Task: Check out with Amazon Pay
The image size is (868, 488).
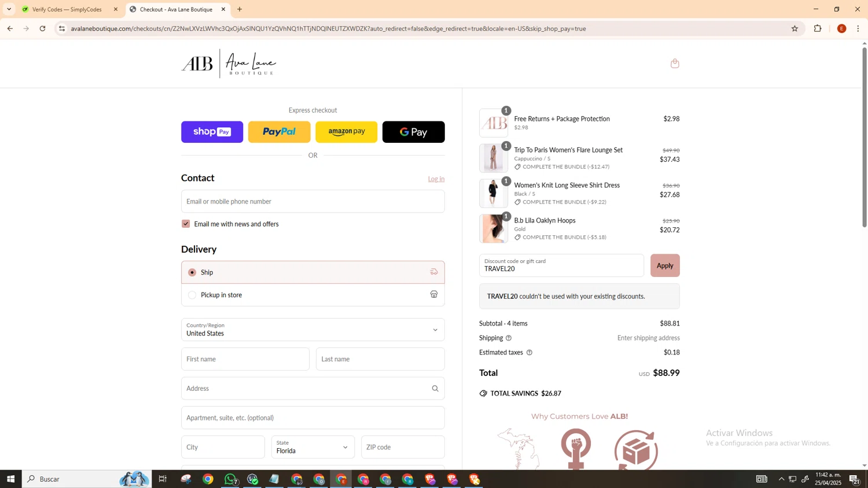Action: (346, 132)
